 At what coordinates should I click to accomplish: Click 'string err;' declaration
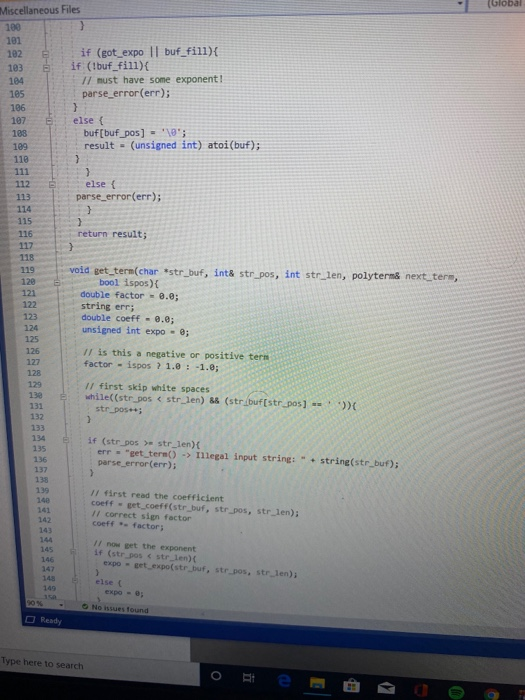107,307
